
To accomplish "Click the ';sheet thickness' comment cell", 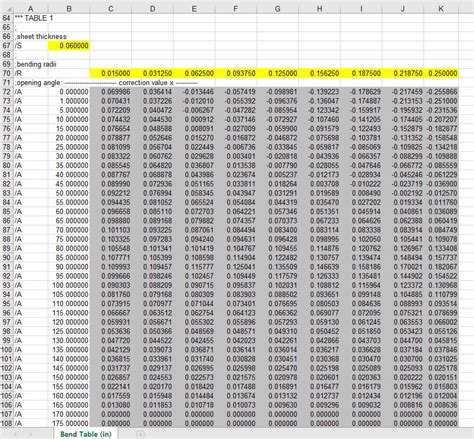I will (x=31, y=37).
